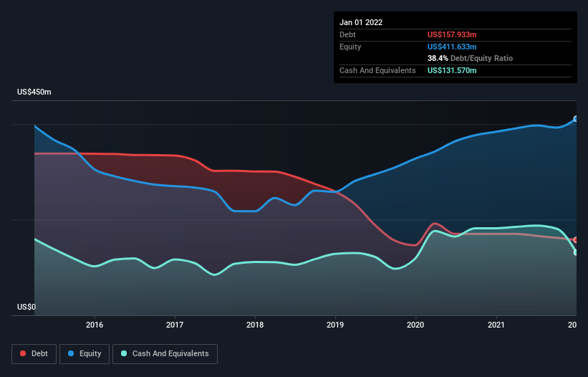Click the blue Equity legend dot
The height and width of the screenshot is (377, 588).
[x=71, y=353]
